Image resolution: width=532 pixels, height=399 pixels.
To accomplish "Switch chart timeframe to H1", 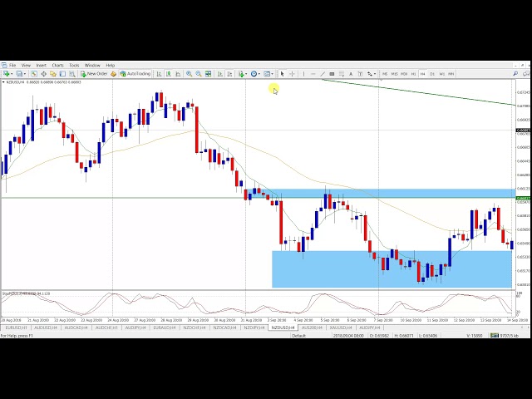I will pos(414,74).
